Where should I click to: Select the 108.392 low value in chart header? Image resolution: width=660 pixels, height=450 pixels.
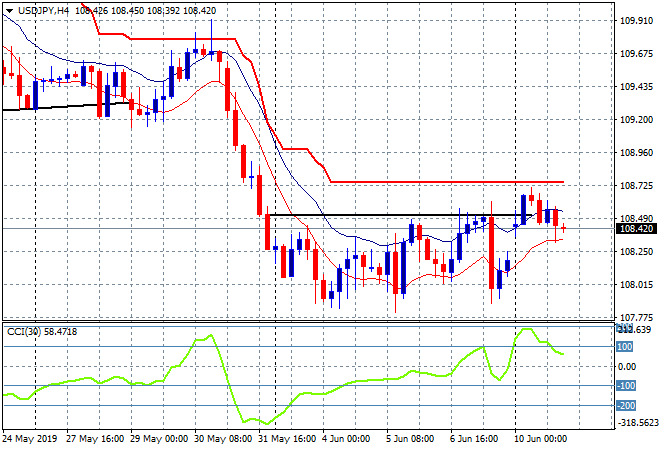click(164, 11)
